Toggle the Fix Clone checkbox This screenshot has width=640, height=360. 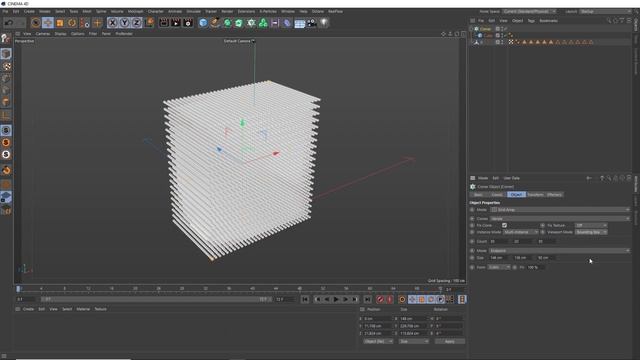pyautogui.click(x=504, y=225)
